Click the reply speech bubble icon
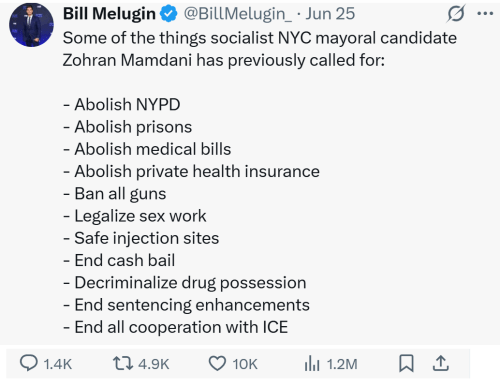 [29, 363]
